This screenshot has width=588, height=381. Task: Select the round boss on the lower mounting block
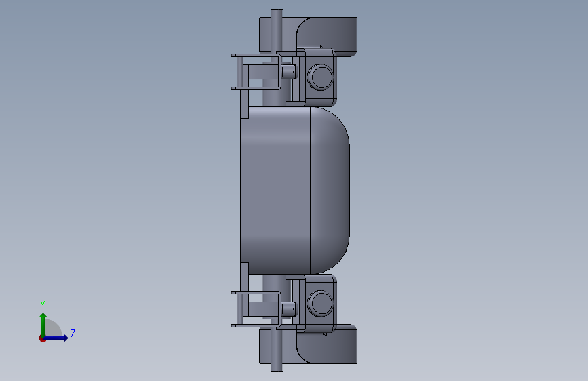point(320,303)
